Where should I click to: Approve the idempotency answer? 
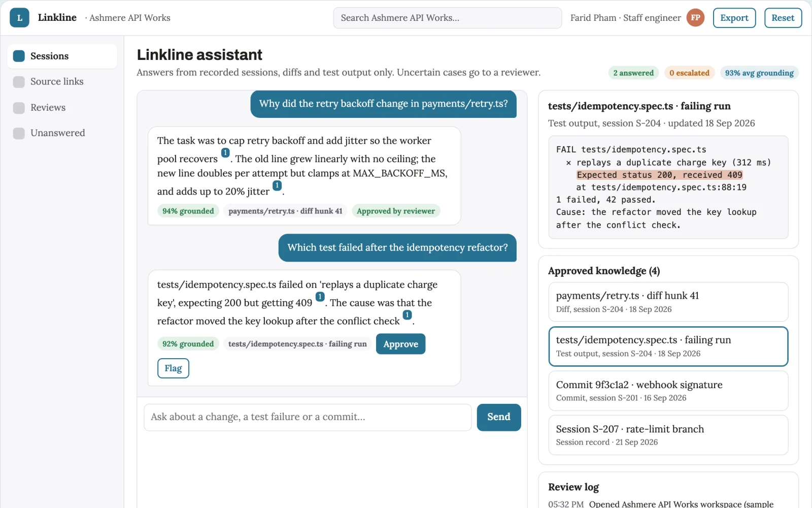point(400,344)
